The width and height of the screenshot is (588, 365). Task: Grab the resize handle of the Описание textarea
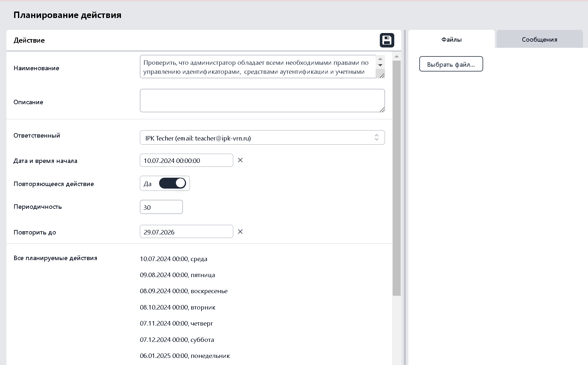[382, 109]
